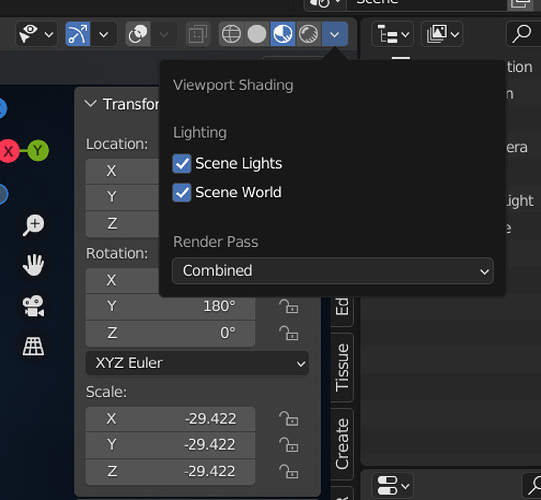The width and height of the screenshot is (541, 500).
Task: Open the Edit sidebar tab
Action: pyautogui.click(x=342, y=311)
